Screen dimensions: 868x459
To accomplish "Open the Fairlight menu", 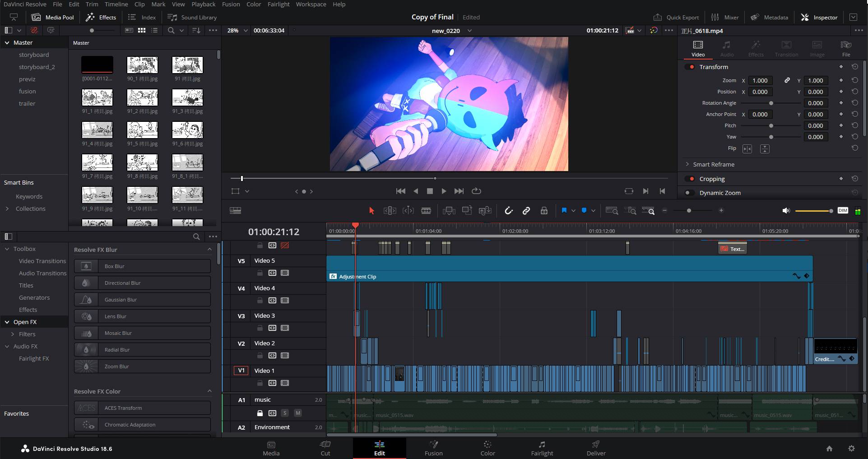I will [x=279, y=4].
